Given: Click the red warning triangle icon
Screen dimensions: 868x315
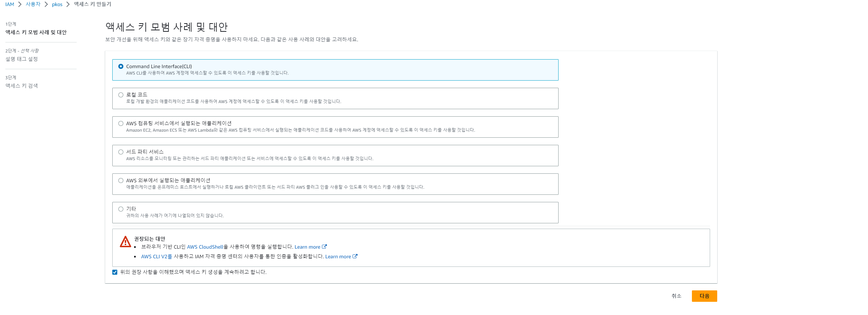Looking at the screenshot, I should coord(125,242).
